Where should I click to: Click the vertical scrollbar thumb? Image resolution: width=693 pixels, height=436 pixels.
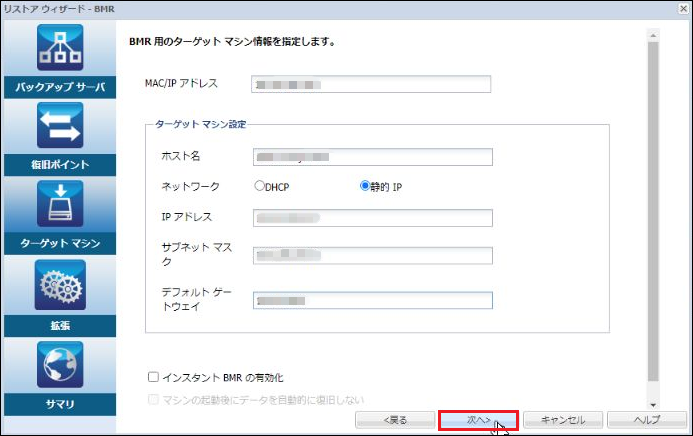tap(653, 211)
